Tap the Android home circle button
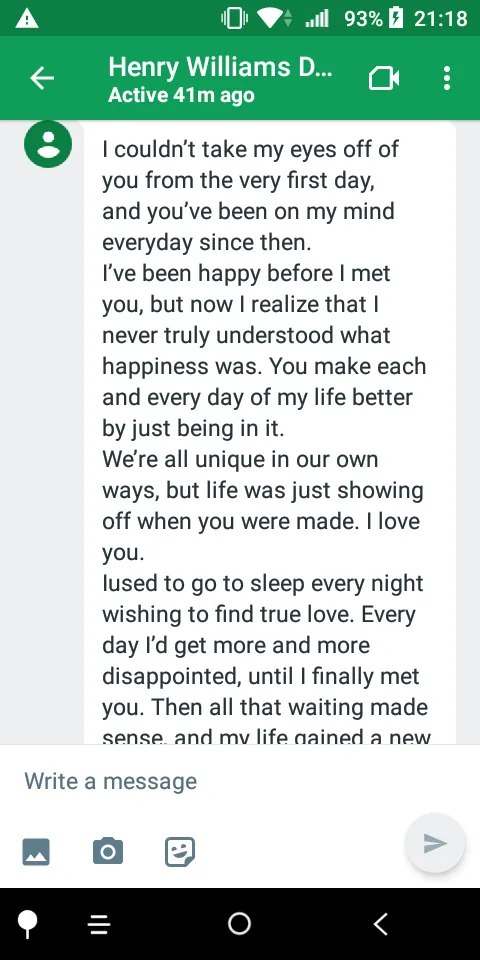The width and height of the screenshot is (480, 960). (x=239, y=924)
